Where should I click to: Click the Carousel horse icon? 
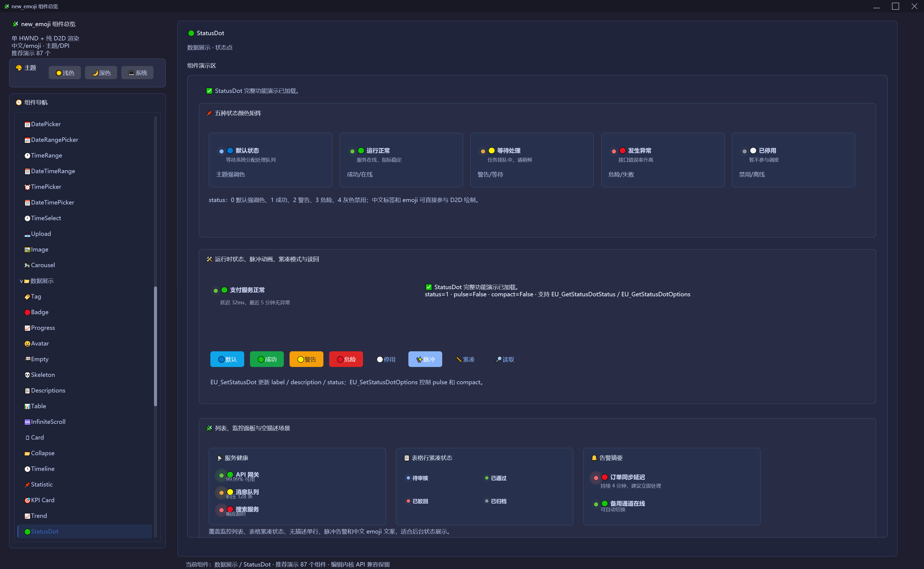pos(27,266)
